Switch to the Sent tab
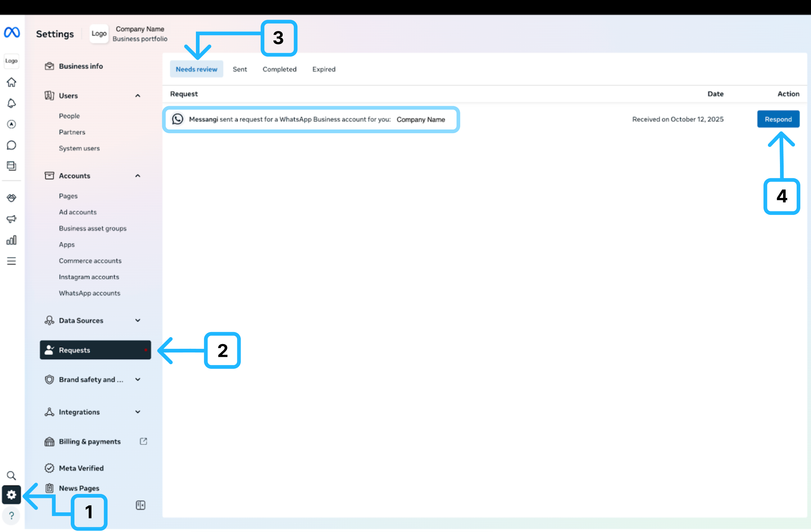Viewport: 811px width, 532px height. pos(240,69)
